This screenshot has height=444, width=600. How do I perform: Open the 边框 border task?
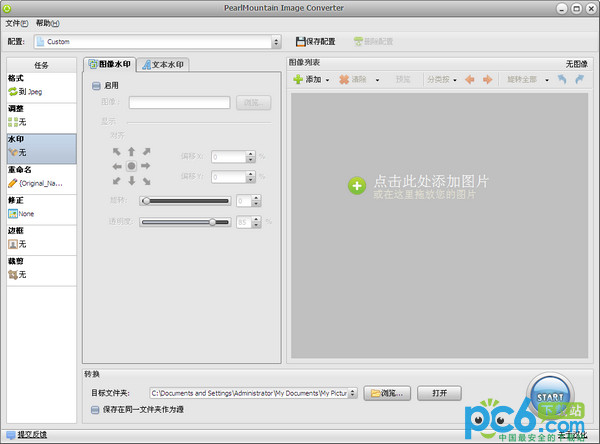(41, 240)
